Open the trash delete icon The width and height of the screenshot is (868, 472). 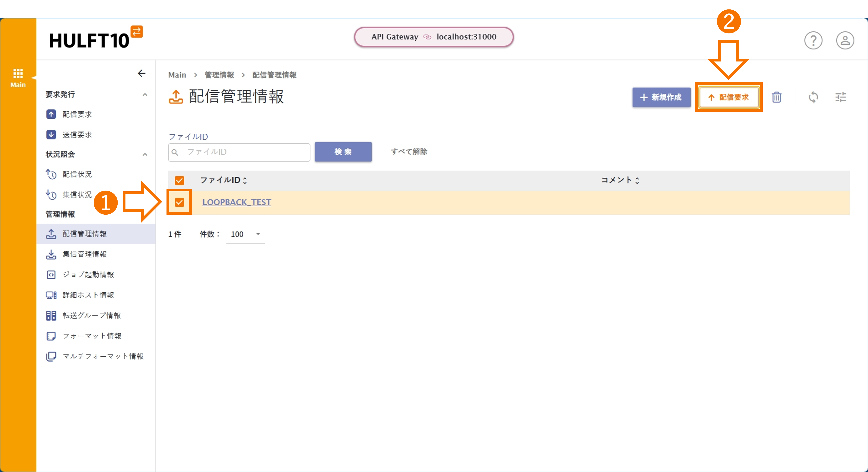[776, 97]
